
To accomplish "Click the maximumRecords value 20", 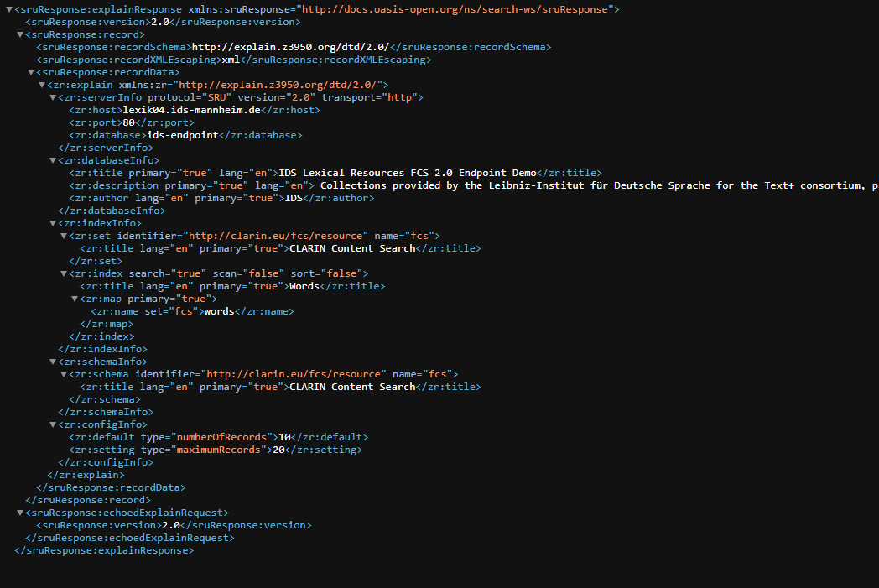I will pyautogui.click(x=278, y=450).
